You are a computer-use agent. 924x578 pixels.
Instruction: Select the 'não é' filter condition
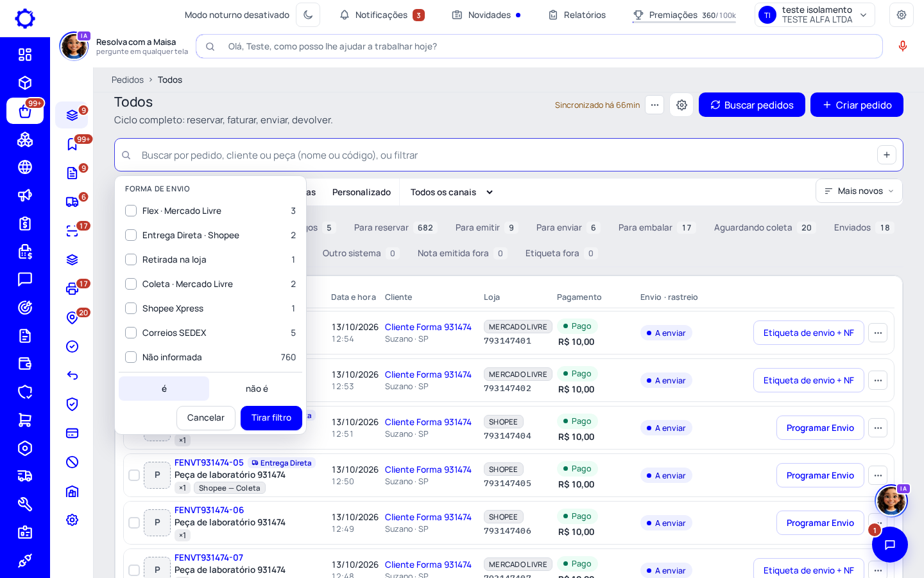(x=257, y=389)
